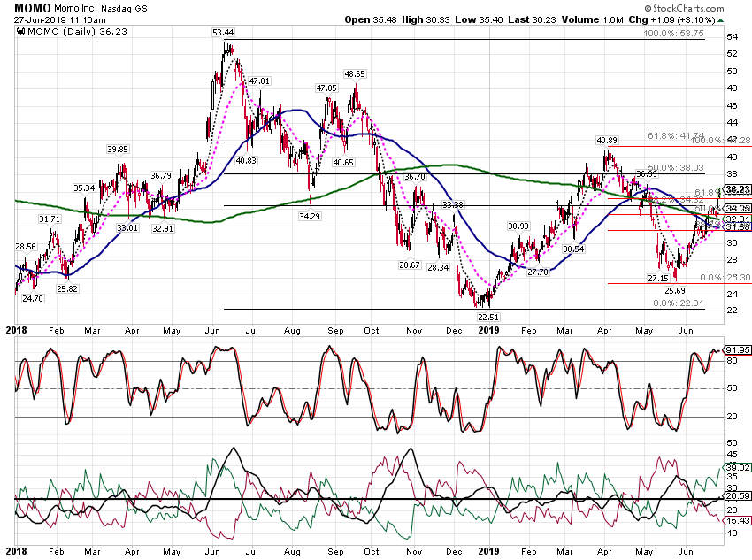This screenshot has height=560, width=752.
Task: Click the High 36.33 value
Action: tap(426, 19)
